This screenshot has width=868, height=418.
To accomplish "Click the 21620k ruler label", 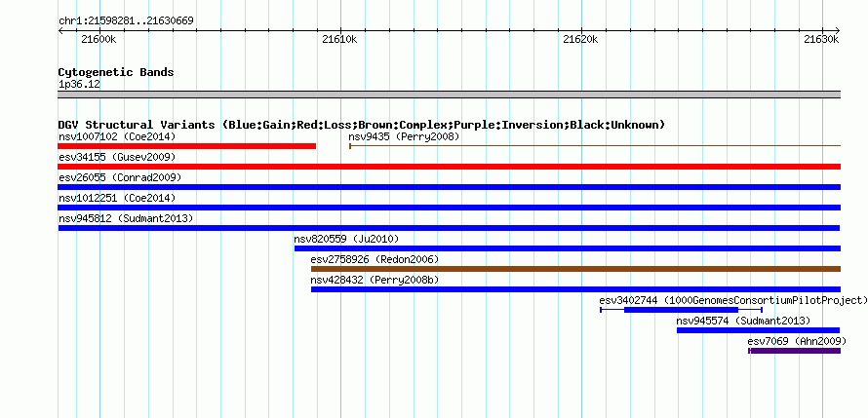I will click(x=580, y=39).
